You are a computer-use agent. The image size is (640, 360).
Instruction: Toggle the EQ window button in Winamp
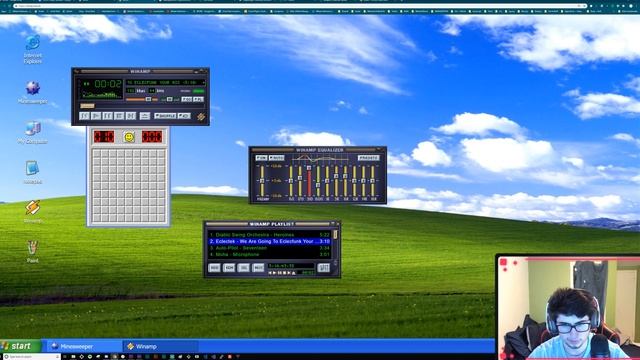pyautogui.click(x=187, y=99)
